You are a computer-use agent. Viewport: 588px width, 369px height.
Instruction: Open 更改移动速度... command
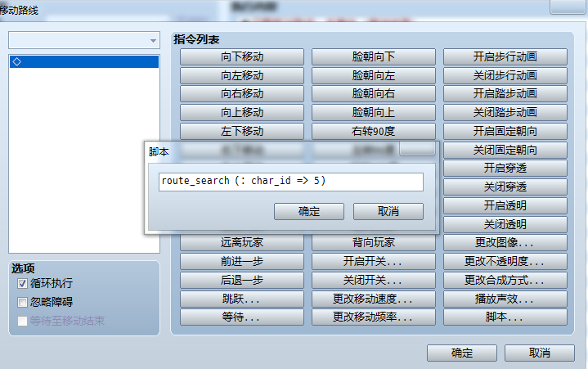pos(374,299)
